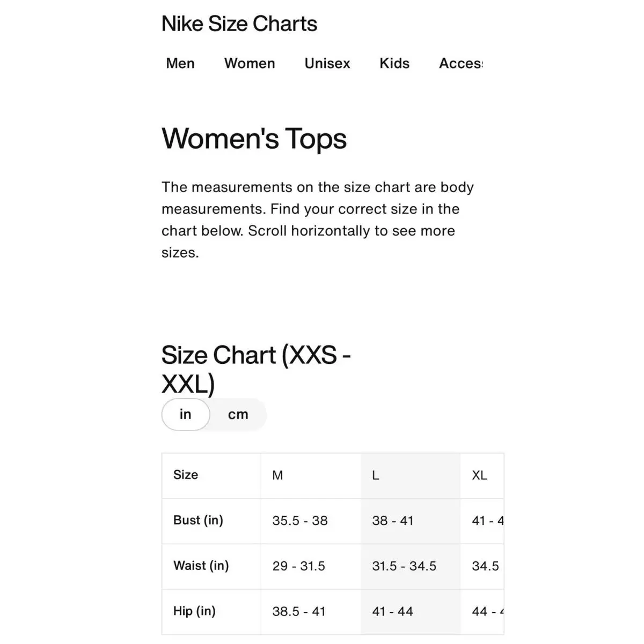The image size is (644, 644).
Task: Click the XL size column header
Action: pyautogui.click(x=482, y=475)
